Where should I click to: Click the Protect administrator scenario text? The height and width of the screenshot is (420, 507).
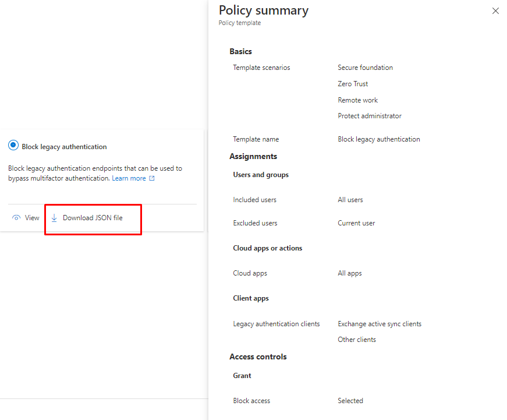(370, 116)
